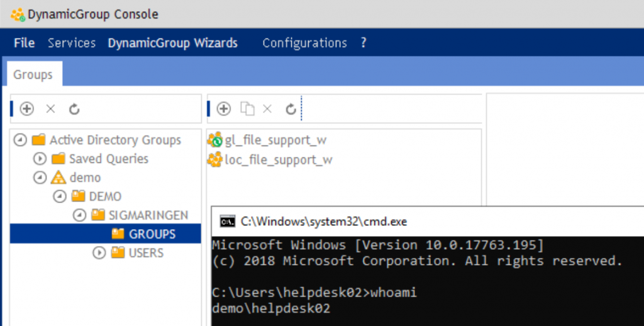This screenshot has height=326, width=644.
Task: Expand the Saved Queries node
Action: coord(40,159)
